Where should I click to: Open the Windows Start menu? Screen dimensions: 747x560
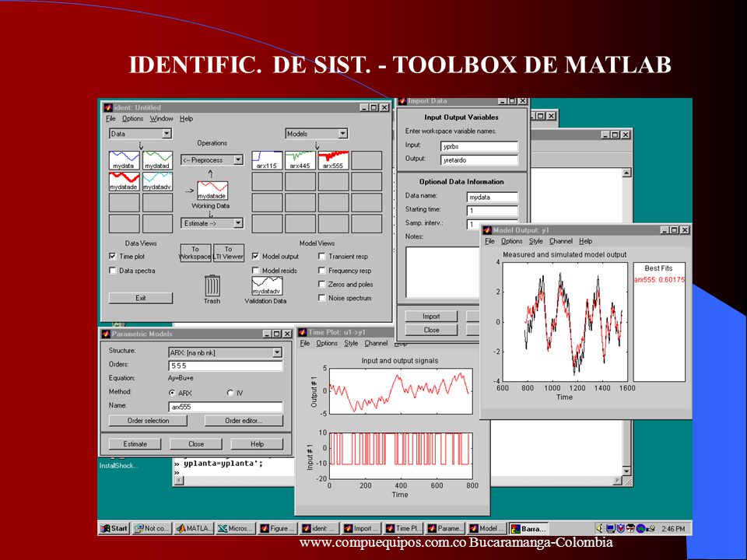pos(114,528)
